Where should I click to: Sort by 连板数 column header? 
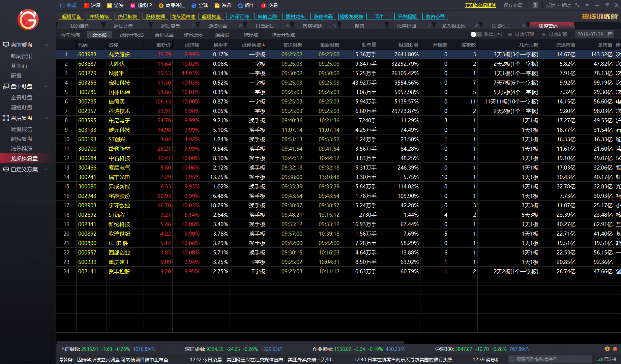pyautogui.click(x=468, y=45)
